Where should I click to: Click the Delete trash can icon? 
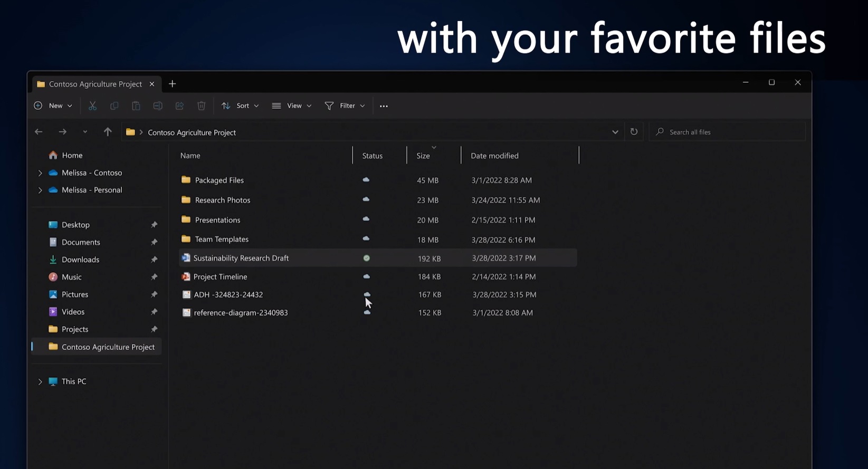click(201, 106)
